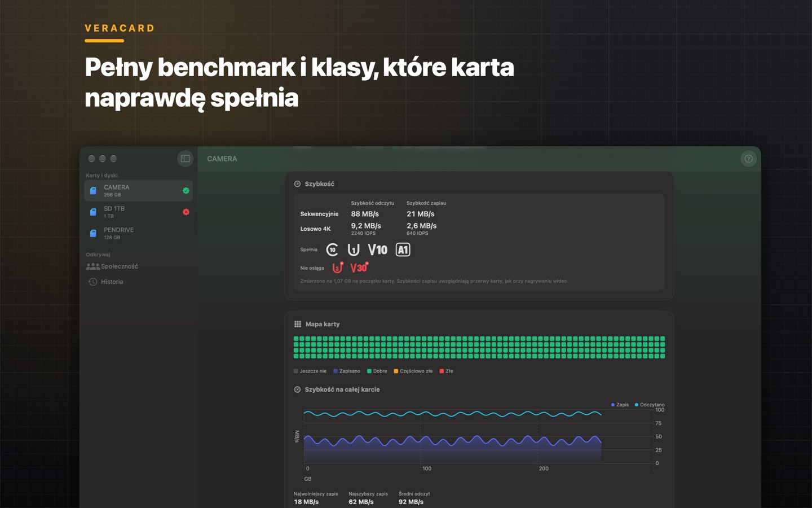Click the 18 MB/s slowest write value
The height and width of the screenshot is (508, 812).
306,502
